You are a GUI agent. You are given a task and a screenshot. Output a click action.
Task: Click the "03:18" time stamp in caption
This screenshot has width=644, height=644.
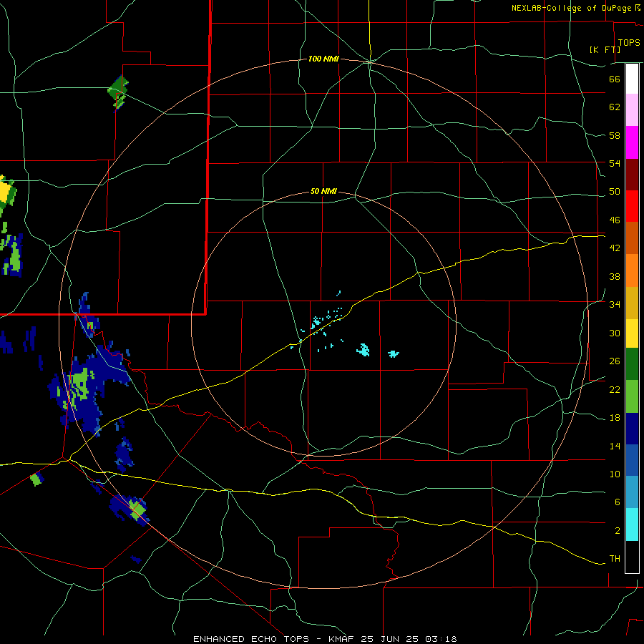(x=441, y=639)
